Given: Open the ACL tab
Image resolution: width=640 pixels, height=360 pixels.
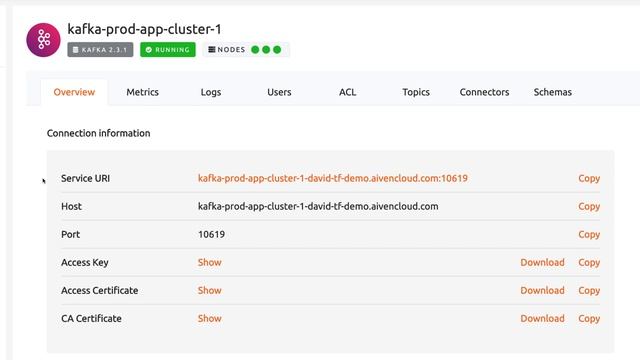Looking at the screenshot, I should pos(347,92).
